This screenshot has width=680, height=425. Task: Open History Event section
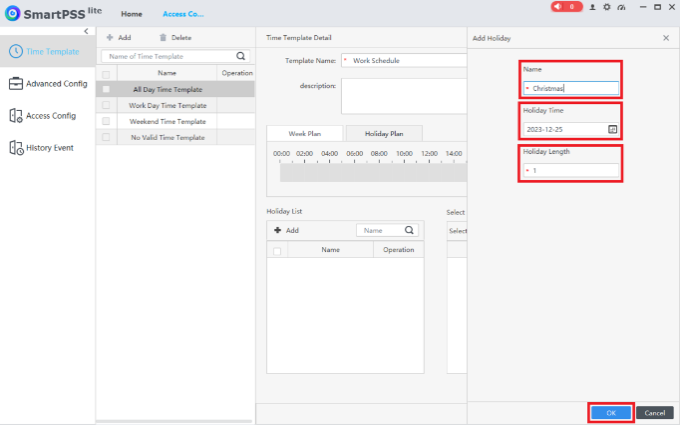[47, 147]
